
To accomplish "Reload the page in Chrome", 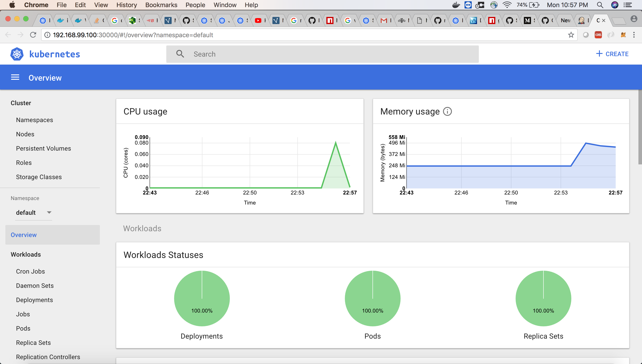I will [x=33, y=35].
